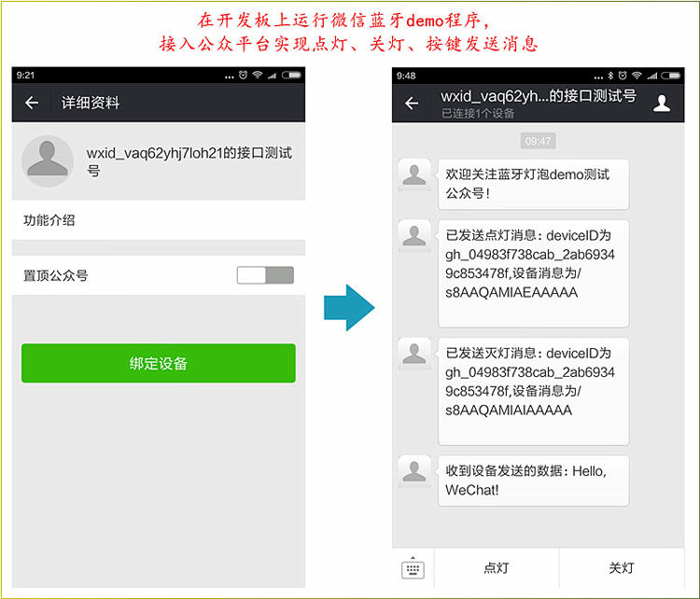Tap alarm icon in left phone status bar

(243, 75)
